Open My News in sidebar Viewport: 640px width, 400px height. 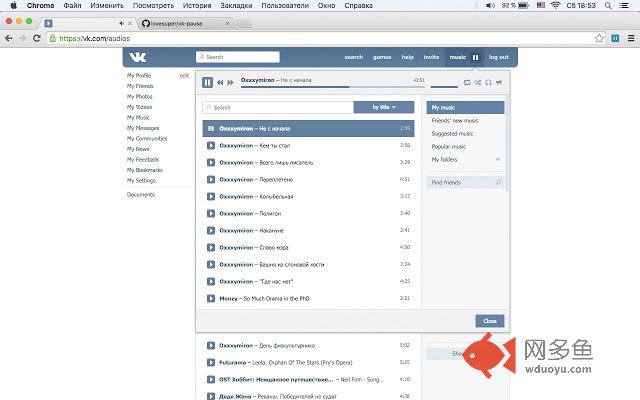[x=138, y=149]
